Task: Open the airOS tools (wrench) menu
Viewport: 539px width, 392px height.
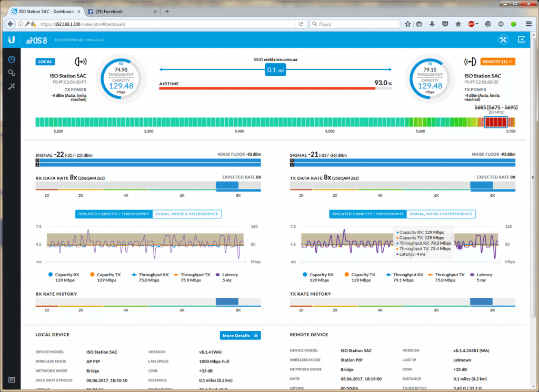Action: tap(503, 39)
